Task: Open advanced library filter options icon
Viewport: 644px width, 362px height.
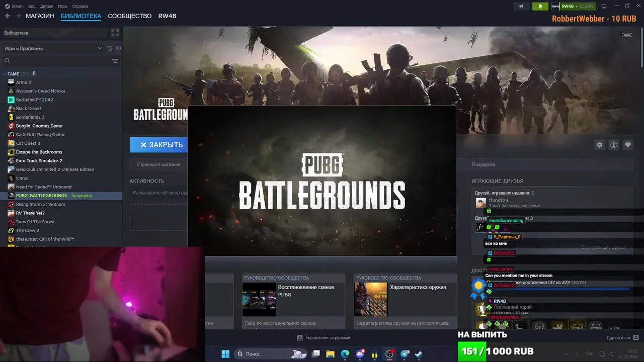Action: [x=115, y=61]
